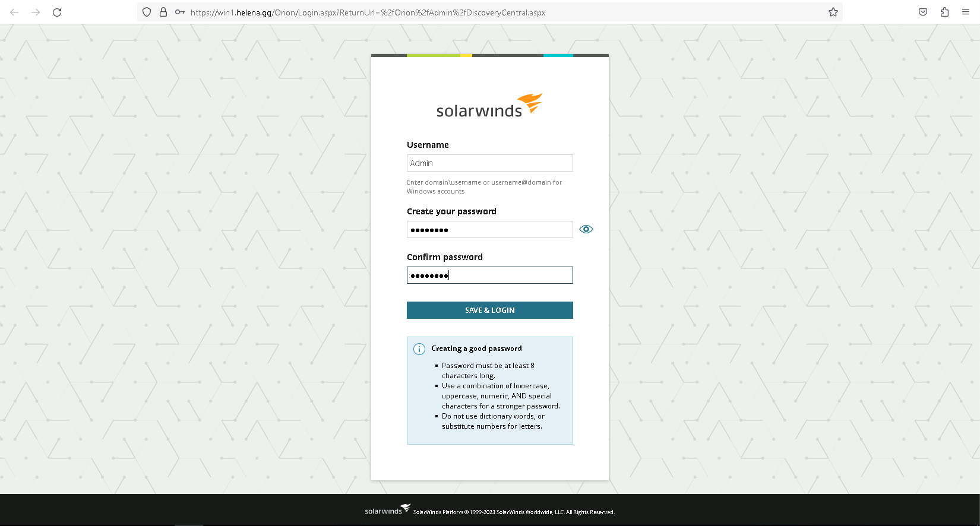Click the Confirm password field
Screen dimensions: 980x526
click(x=489, y=275)
